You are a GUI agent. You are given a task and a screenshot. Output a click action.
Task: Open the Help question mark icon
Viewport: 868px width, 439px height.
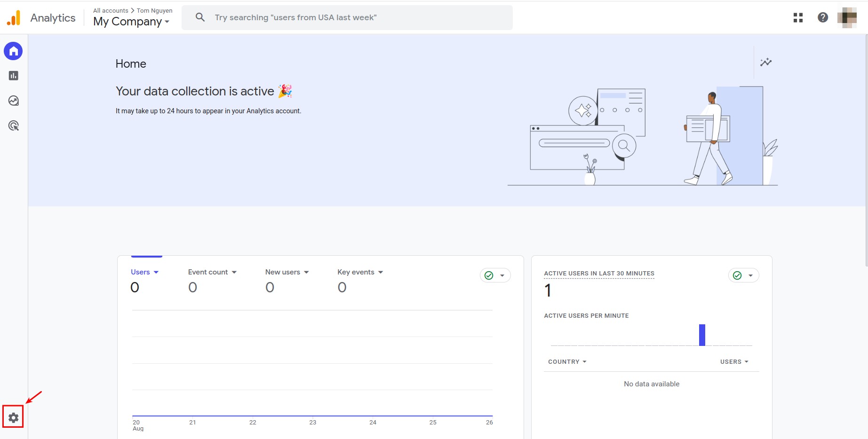point(823,17)
